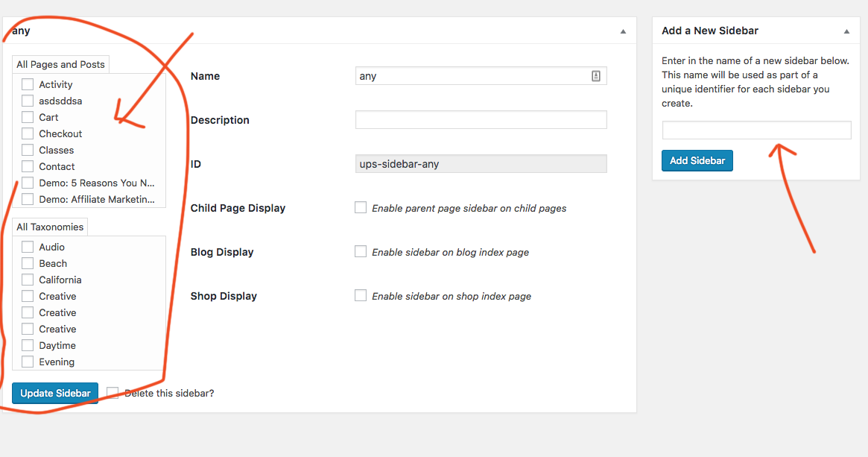This screenshot has width=868, height=457.
Task: Check the California taxonomy checkbox
Action: tap(28, 280)
